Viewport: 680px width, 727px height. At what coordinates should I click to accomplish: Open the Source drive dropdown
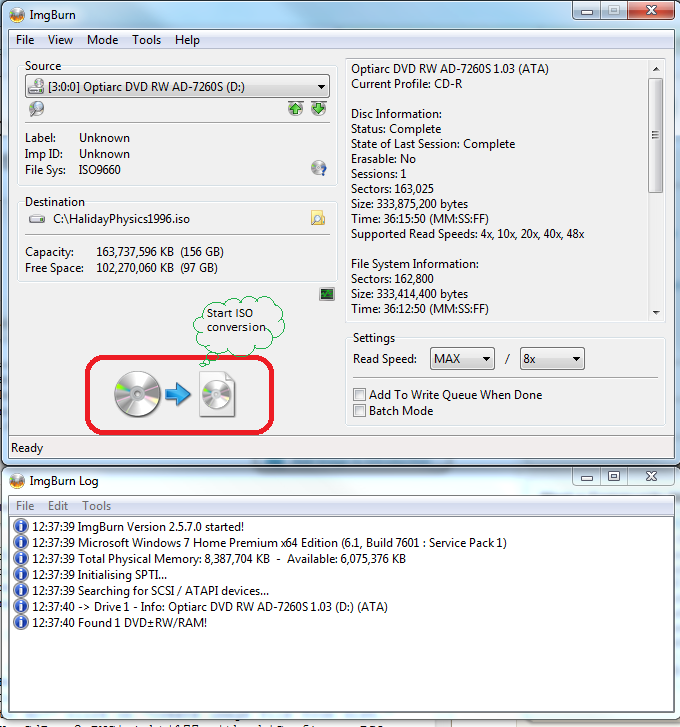pyautogui.click(x=177, y=86)
